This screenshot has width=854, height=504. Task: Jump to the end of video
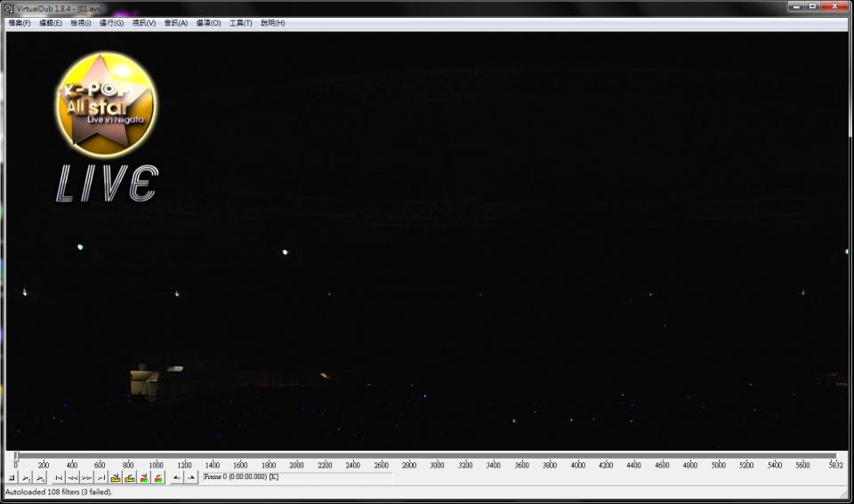coord(101,478)
